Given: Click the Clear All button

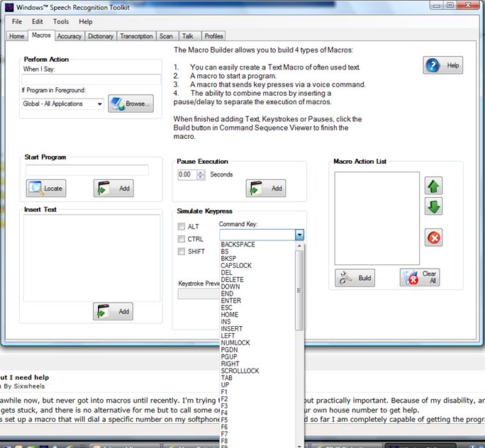Looking at the screenshot, I should [x=420, y=277].
